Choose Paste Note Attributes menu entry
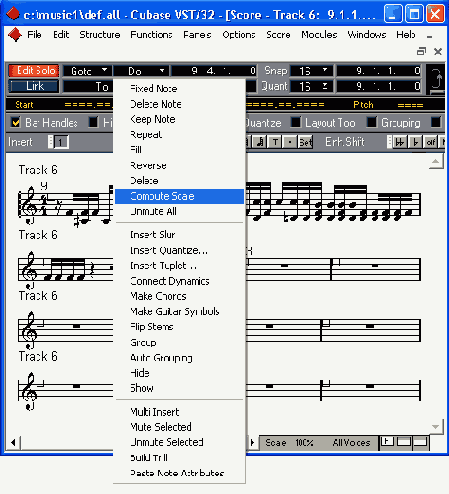The height and width of the screenshot is (494, 449). pyautogui.click(x=179, y=473)
